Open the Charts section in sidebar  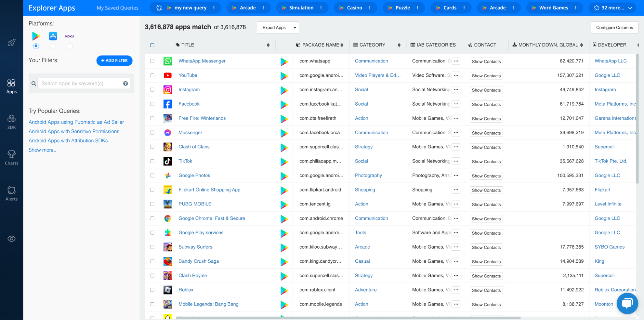11,158
